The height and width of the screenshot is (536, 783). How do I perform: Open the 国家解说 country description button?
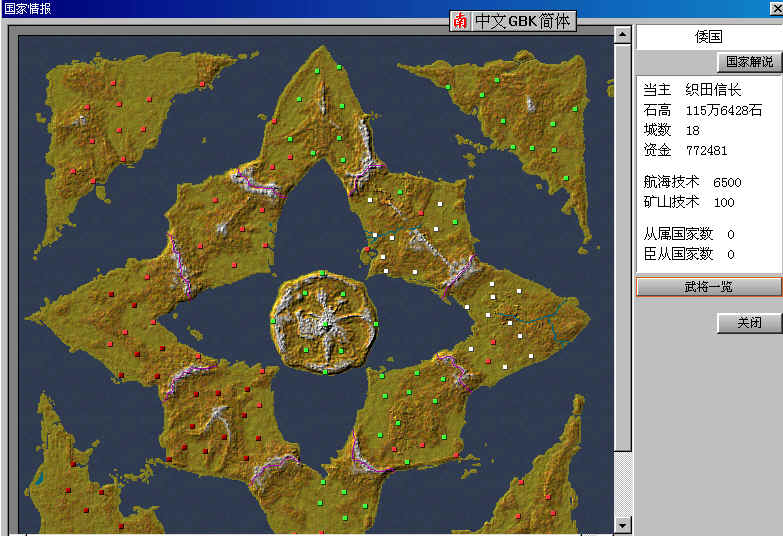(749, 62)
